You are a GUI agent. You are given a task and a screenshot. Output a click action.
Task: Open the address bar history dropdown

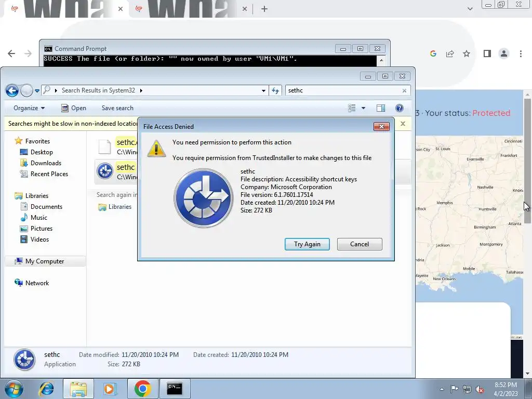[263, 90]
